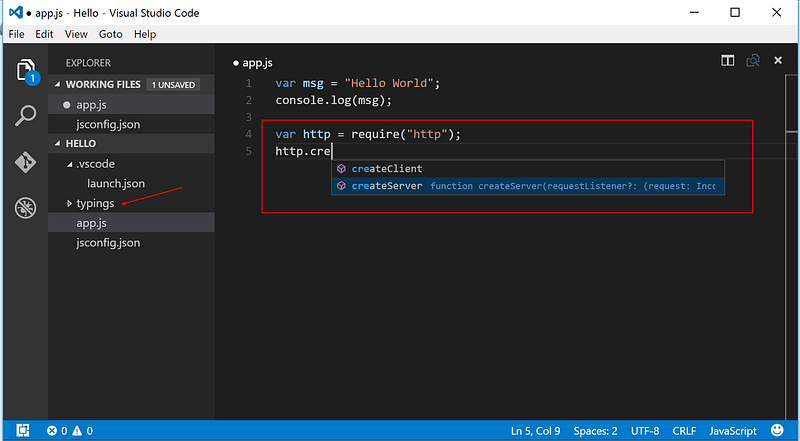The image size is (800, 441).
Task: Open the Edit menu
Action: point(44,34)
